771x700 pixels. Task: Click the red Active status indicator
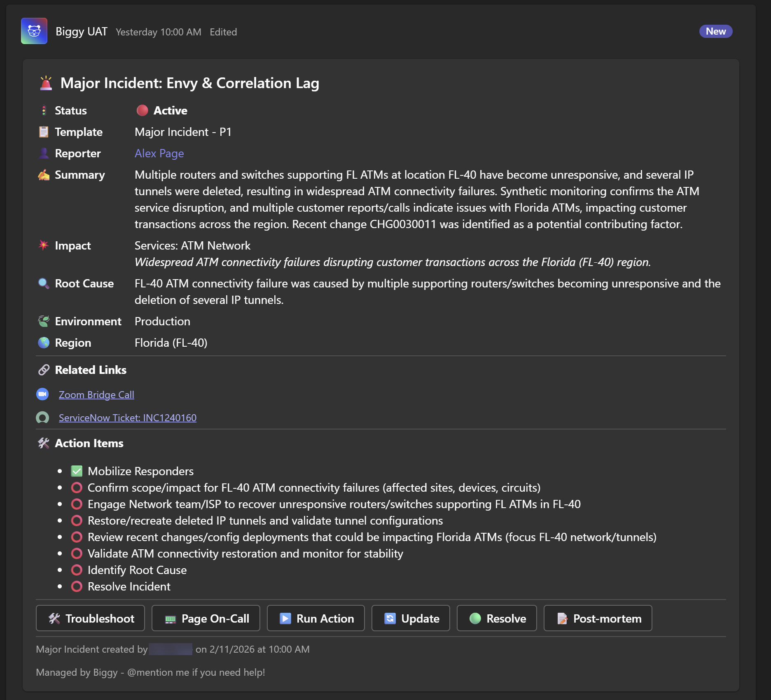pyautogui.click(x=142, y=110)
